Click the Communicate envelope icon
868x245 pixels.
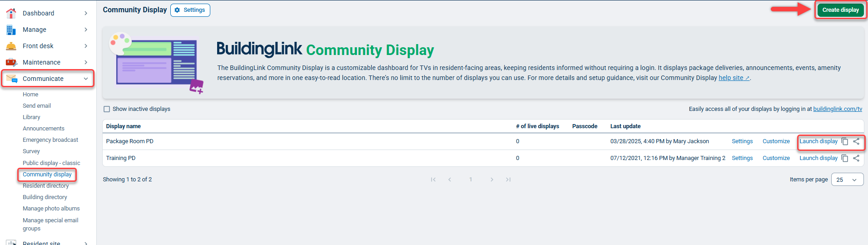[x=11, y=79]
